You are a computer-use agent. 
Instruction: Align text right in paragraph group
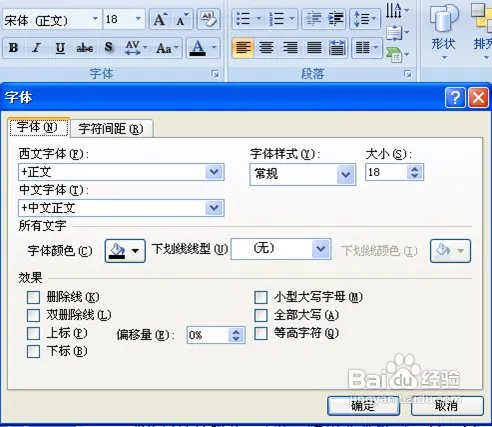pos(290,48)
